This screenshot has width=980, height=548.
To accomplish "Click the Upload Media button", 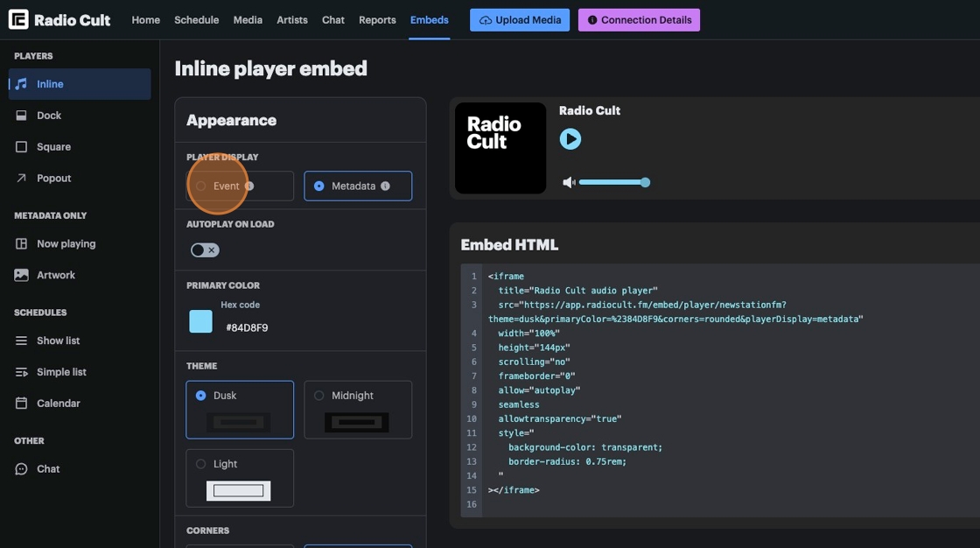I will [520, 20].
